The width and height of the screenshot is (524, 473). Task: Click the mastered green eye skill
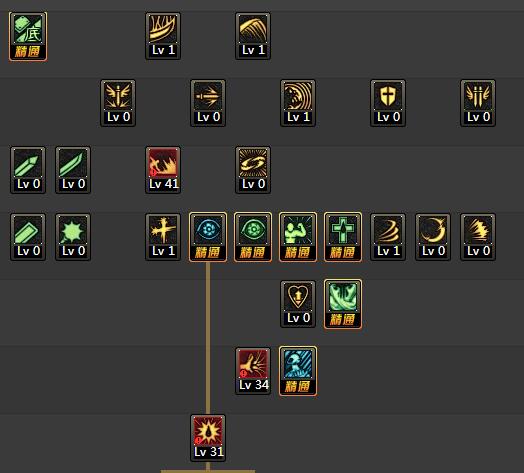tap(253, 237)
